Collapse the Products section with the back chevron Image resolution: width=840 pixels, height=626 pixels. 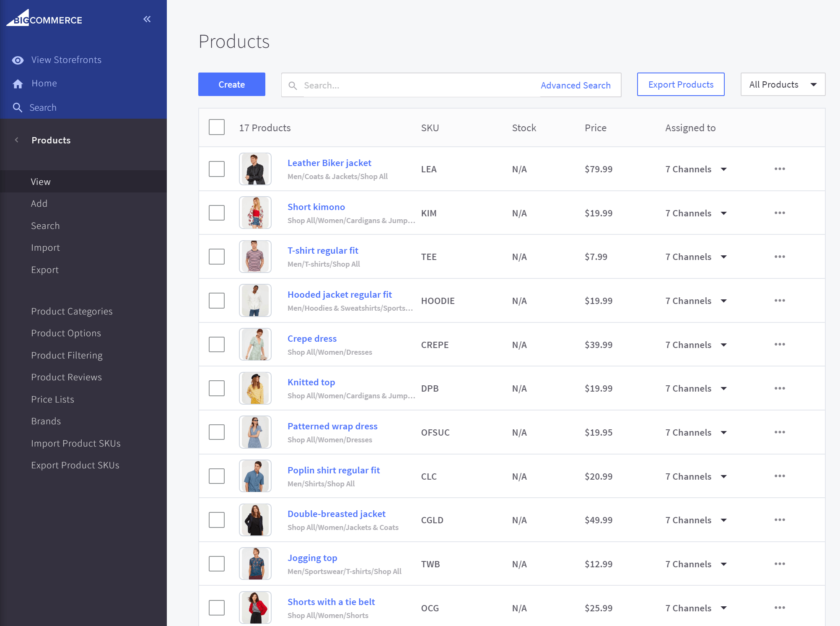click(16, 140)
